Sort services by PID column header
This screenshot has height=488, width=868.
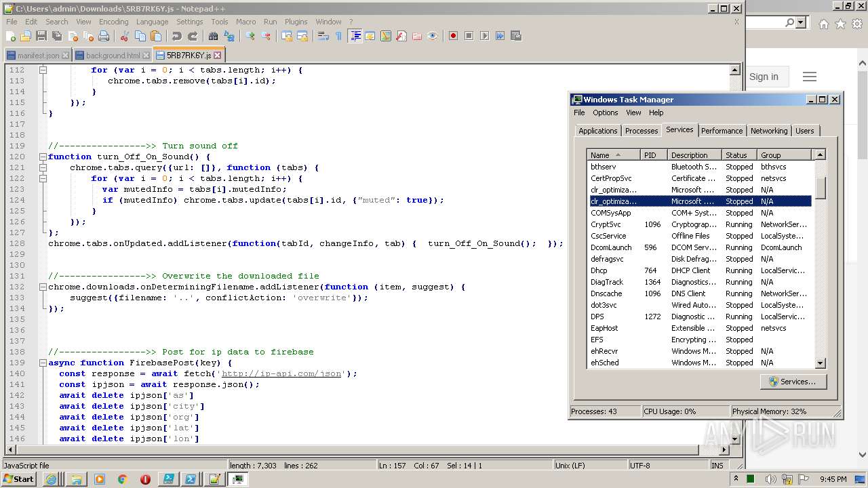(x=654, y=155)
